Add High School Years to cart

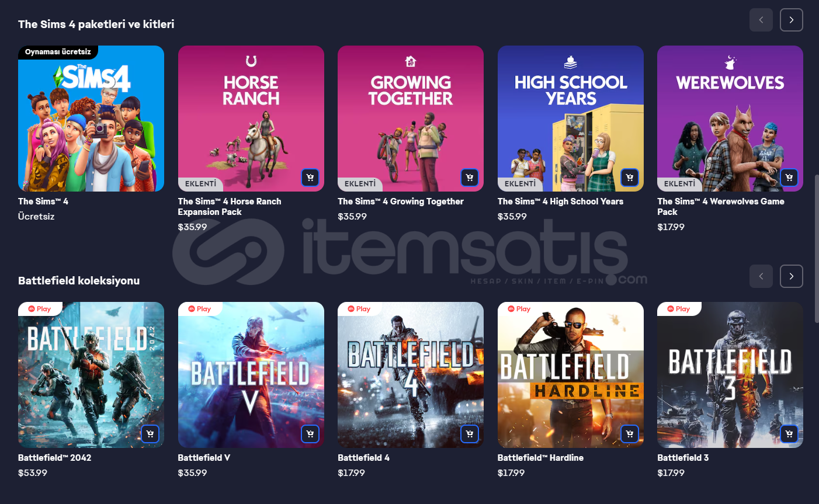(630, 178)
